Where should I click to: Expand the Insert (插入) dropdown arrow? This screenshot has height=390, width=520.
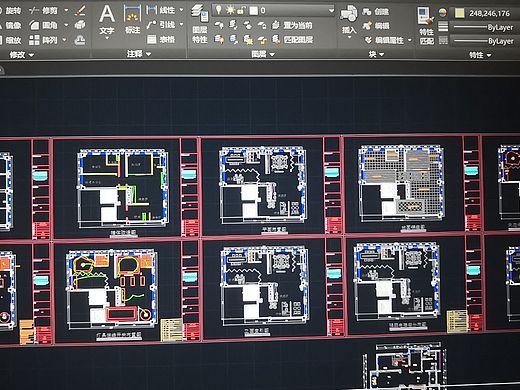pos(349,37)
